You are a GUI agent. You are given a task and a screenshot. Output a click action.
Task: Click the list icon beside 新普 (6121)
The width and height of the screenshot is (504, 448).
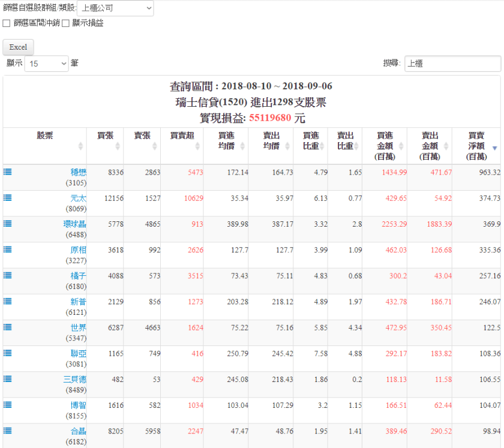(8, 300)
